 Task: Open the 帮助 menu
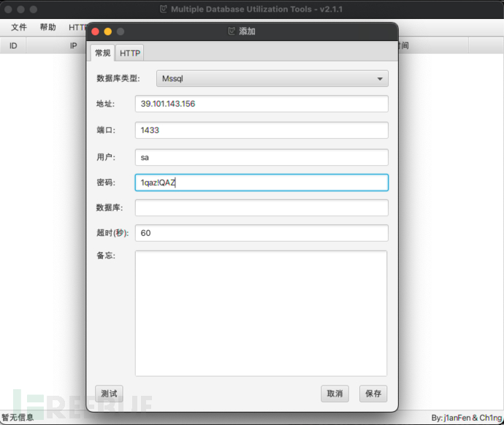pyautogui.click(x=47, y=27)
